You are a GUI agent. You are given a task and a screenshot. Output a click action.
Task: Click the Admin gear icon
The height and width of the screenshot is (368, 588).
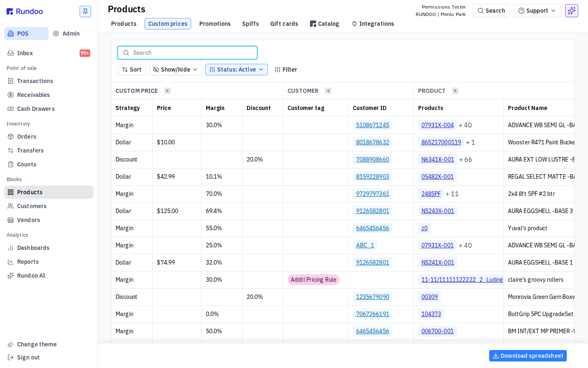pos(56,34)
